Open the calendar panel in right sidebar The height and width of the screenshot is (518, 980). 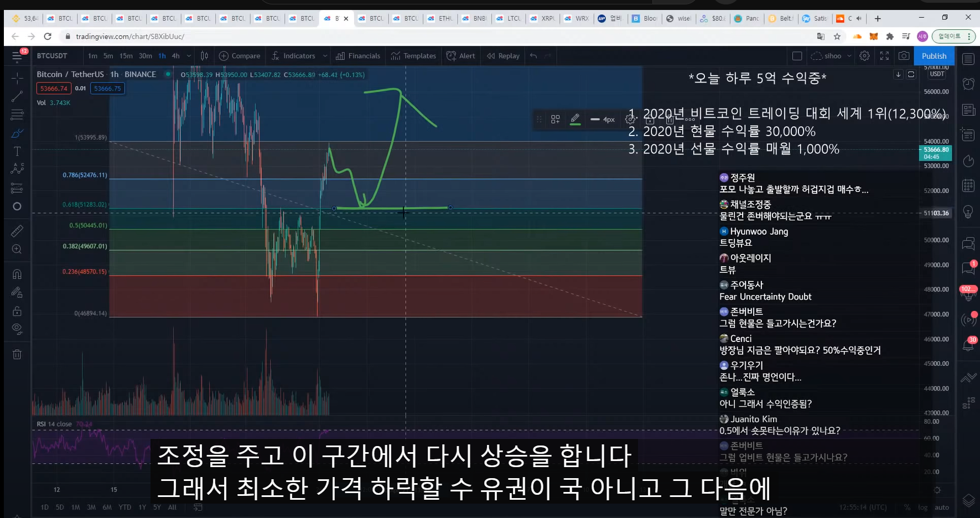coord(968,185)
